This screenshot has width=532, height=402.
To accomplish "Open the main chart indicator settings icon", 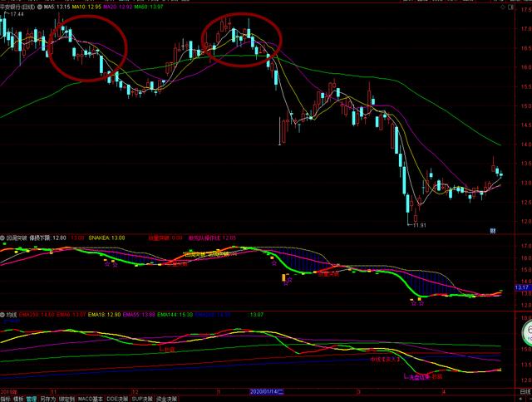I will point(41,7).
